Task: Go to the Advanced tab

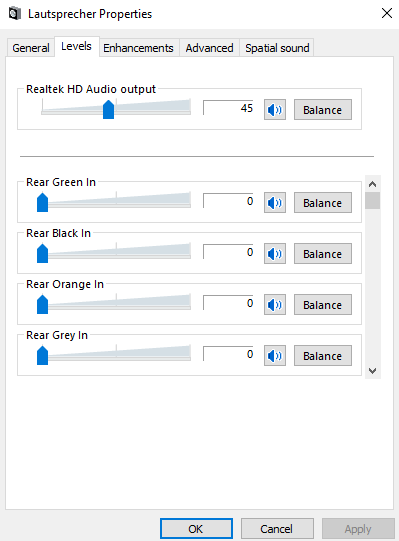Action: (210, 48)
